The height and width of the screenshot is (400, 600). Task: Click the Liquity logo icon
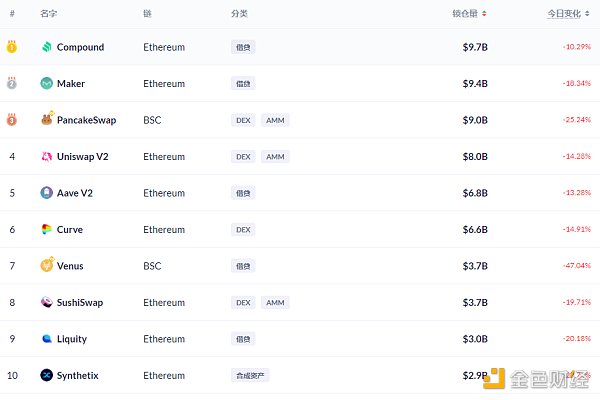(47, 339)
